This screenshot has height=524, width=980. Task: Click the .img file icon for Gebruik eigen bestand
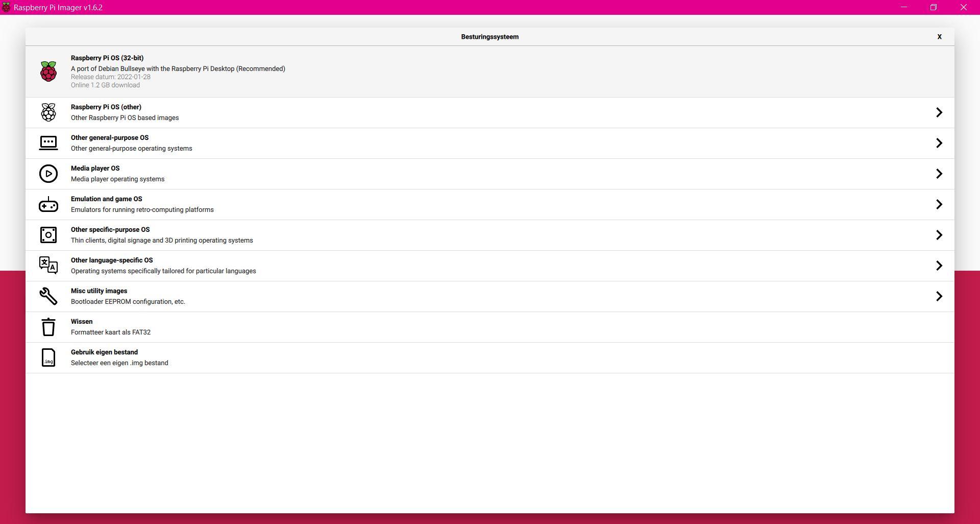48,358
